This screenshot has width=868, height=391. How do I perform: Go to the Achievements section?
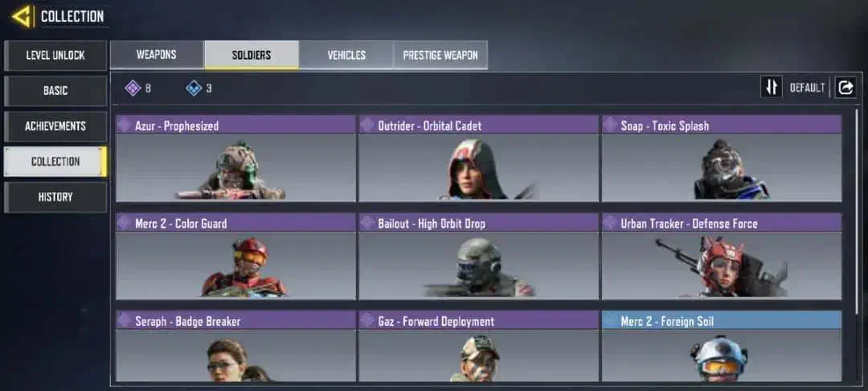pyautogui.click(x=55, y=126)
